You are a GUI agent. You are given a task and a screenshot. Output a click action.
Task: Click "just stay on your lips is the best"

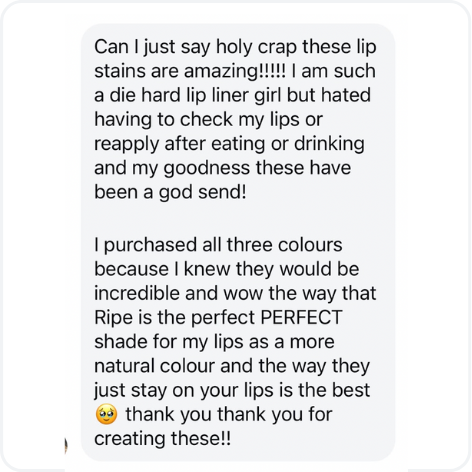click(x=232, y=391)
